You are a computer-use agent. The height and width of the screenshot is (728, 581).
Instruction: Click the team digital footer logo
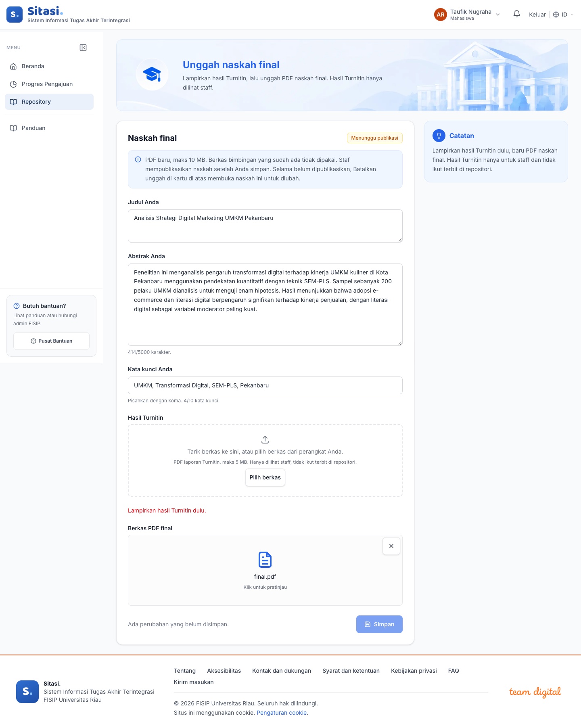click(535, 692)
